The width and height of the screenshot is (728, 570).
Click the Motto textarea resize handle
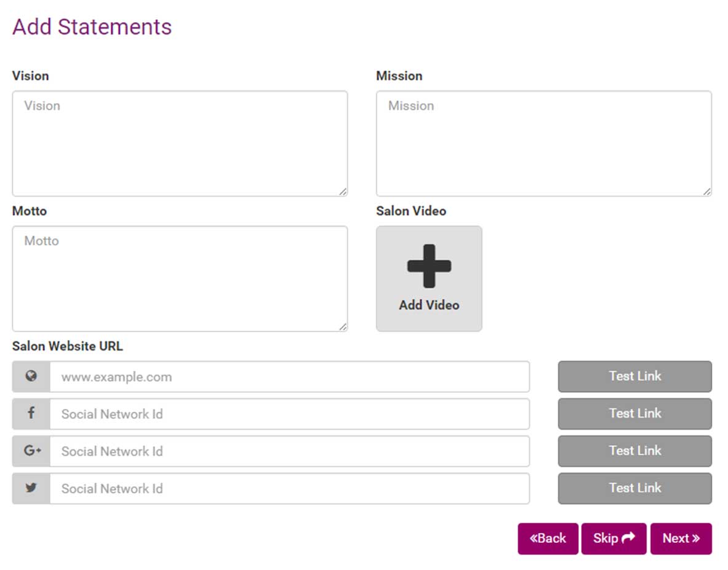(x=342, y=327)
